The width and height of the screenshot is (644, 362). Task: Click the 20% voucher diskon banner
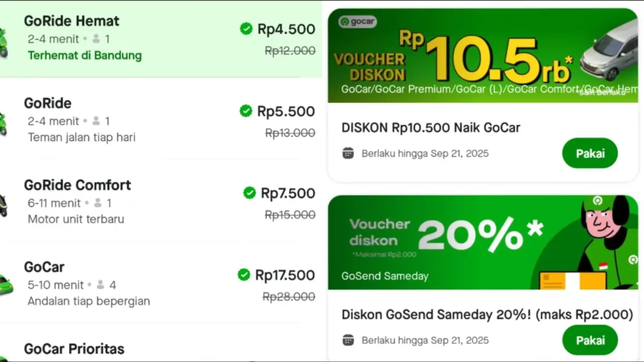[x=482, y=242]
